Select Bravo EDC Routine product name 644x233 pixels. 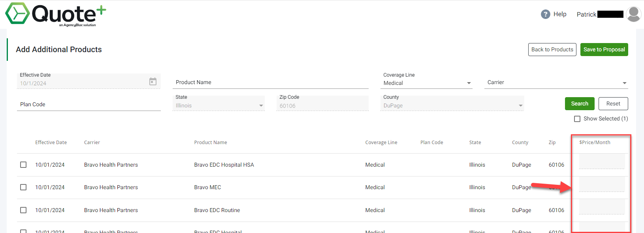click(x=217, y=210)
